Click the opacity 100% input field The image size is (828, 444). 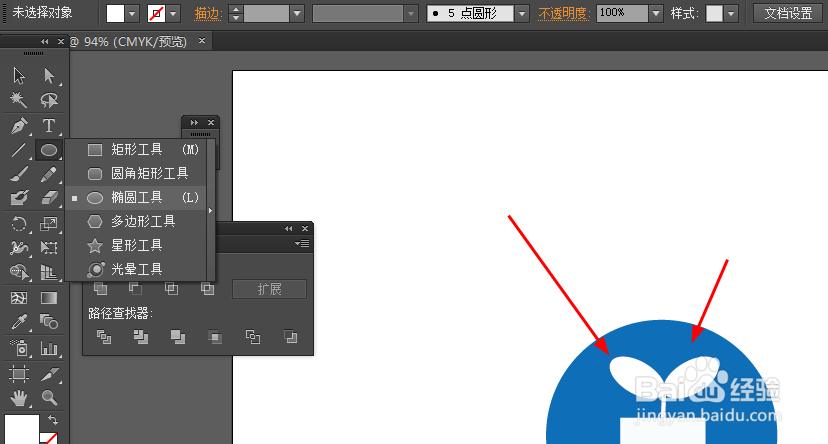point(622,14)
